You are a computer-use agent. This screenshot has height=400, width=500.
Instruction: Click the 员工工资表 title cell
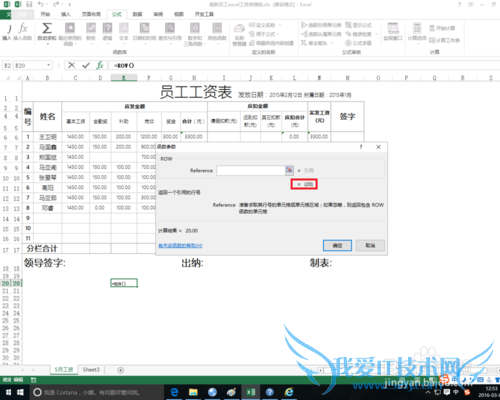click(x=196, y=92)
